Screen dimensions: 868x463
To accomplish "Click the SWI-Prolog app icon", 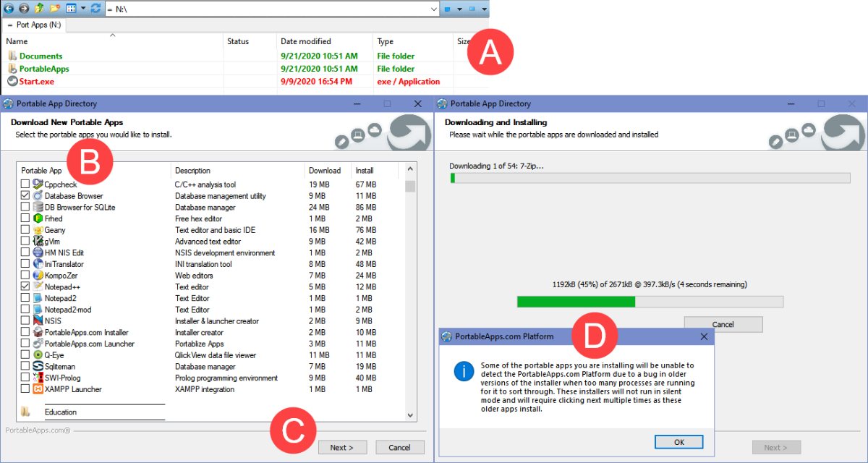I will pyautogui.click(x=38, y=378).
